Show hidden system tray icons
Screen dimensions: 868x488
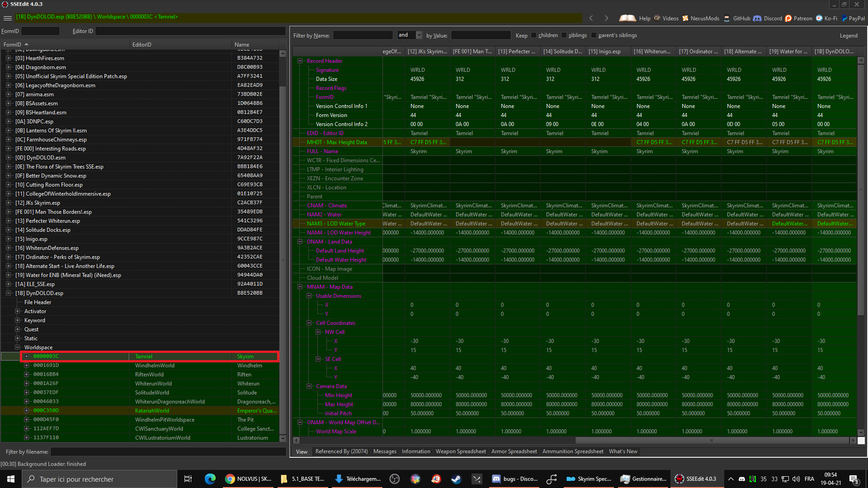tap(731, 479)
